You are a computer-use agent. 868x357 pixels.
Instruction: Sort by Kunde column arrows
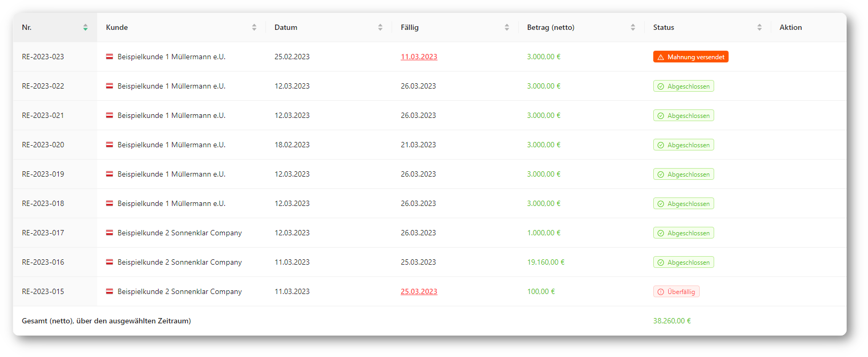click(x=254, y=27)
